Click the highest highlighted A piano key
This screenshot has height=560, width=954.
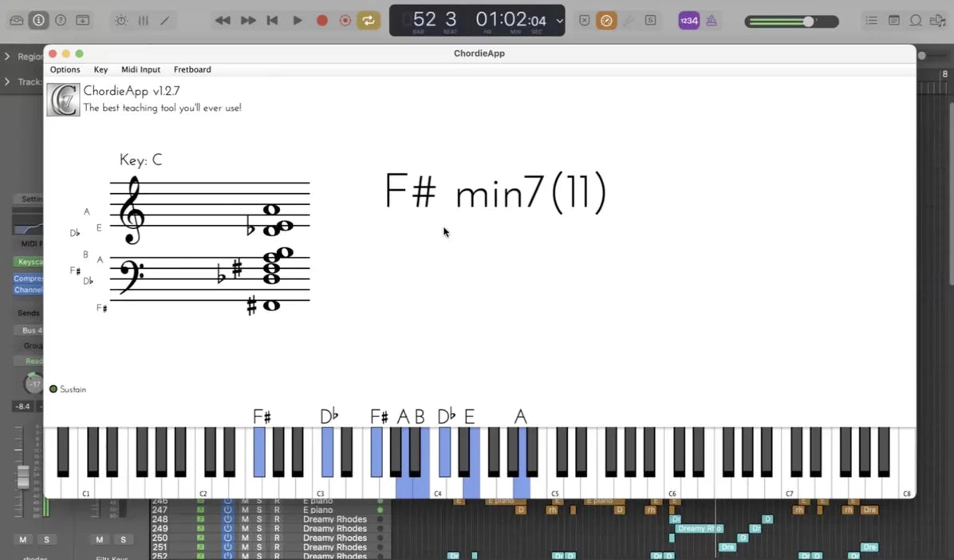[522, 487]
